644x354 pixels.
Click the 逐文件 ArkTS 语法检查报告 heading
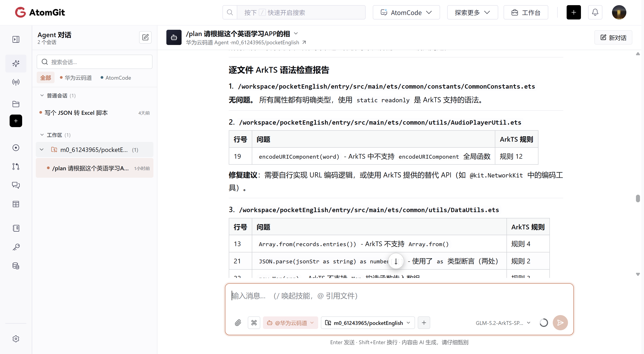tap(279, 70)
